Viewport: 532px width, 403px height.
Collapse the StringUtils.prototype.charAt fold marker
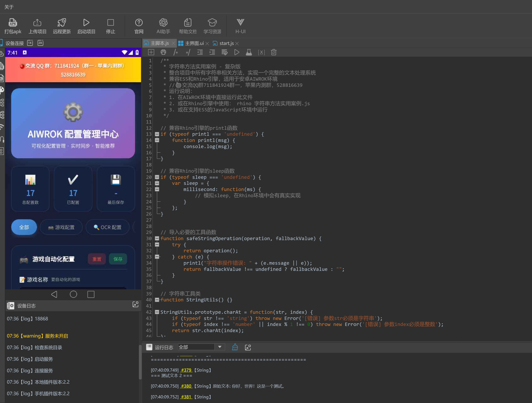pos(157,312)
